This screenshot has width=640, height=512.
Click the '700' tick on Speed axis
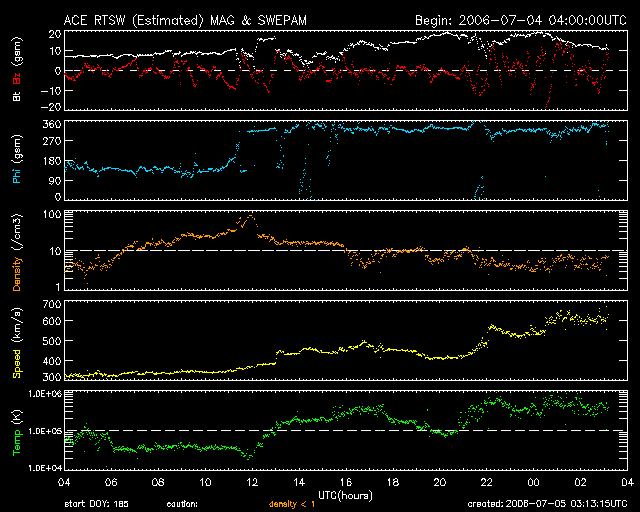(x=52, y=305)
